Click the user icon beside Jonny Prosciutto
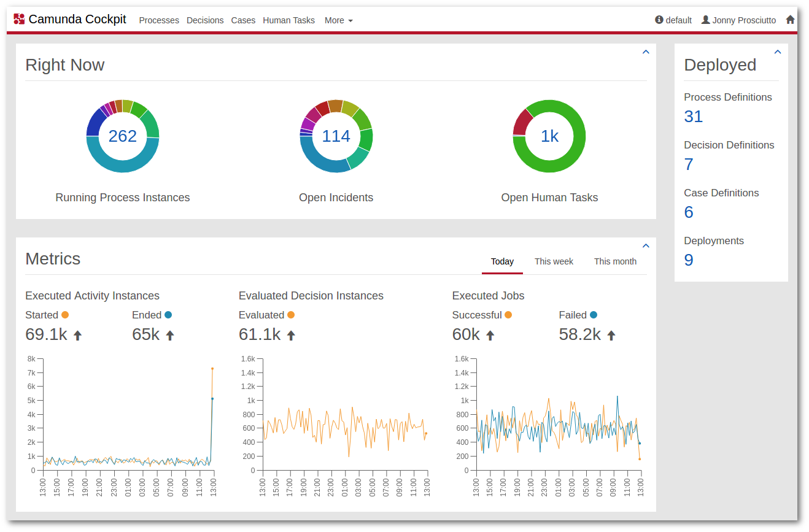 click(705, 20)
